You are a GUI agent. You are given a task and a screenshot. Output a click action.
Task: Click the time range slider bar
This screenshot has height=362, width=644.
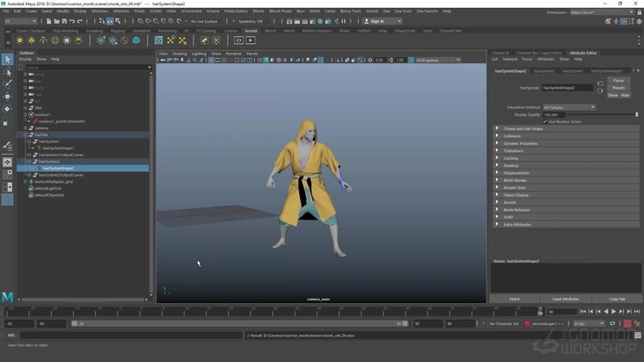tap(239, 323)
